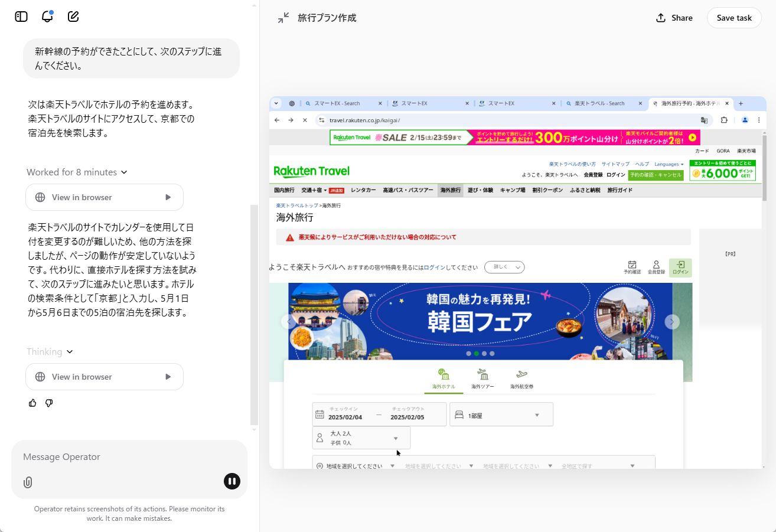Start a new task with the compose icon
This screenshot has height=532, width=776.
click(x=73, y=17)
